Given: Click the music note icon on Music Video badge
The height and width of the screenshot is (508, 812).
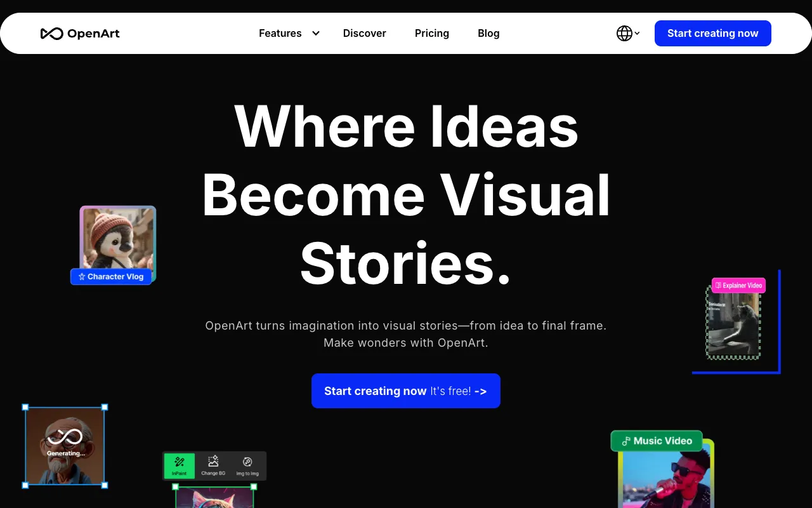Looking at the screenshot, I should pyautogui.click(x=627, y=441).
